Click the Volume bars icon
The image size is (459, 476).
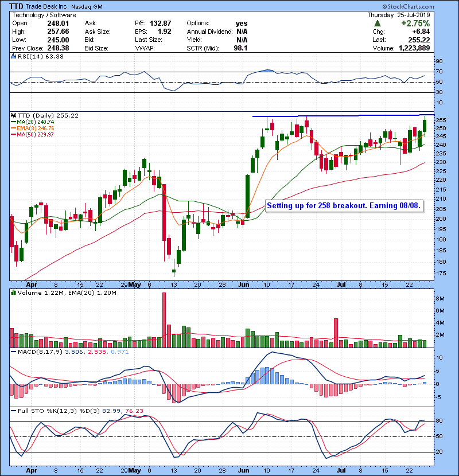[13, 292]
